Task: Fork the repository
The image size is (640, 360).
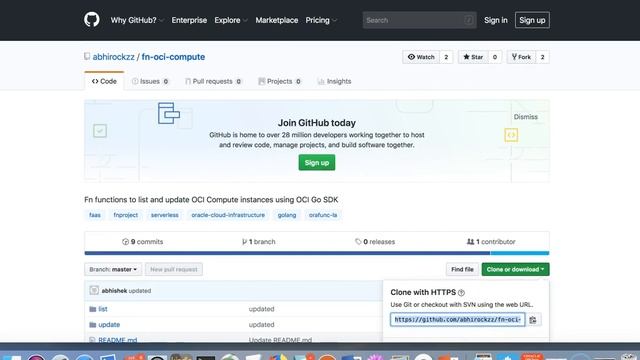Action: (x=521, y=57)
